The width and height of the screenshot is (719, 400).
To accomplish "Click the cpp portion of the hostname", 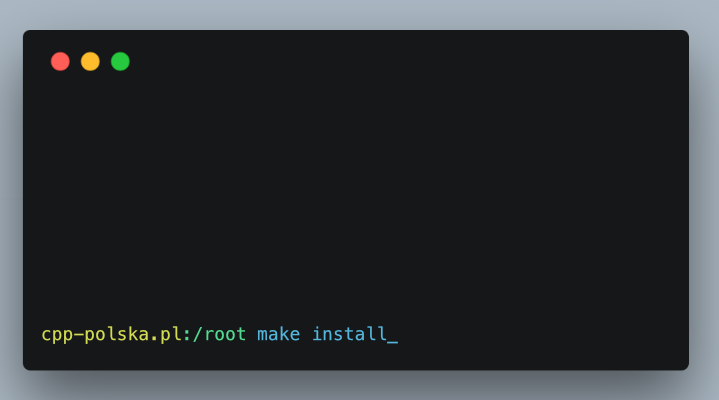I will coord(57,336).
